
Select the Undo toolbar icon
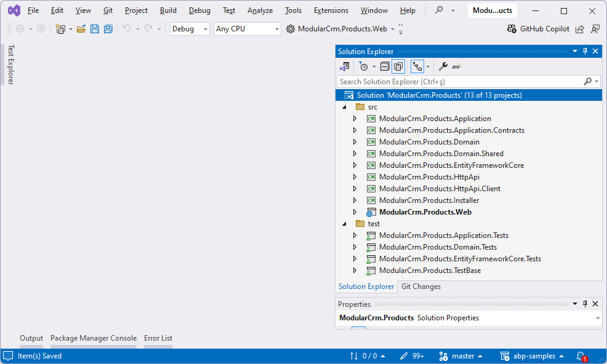(x=127, y=28)
